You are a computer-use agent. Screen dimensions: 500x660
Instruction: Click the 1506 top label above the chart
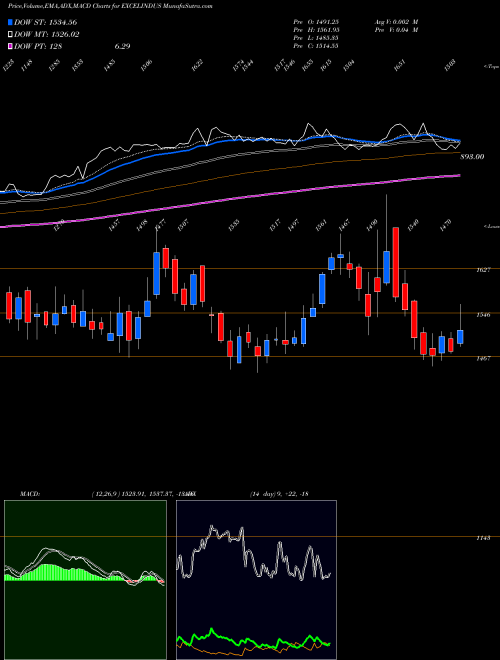tap(146, 65)
